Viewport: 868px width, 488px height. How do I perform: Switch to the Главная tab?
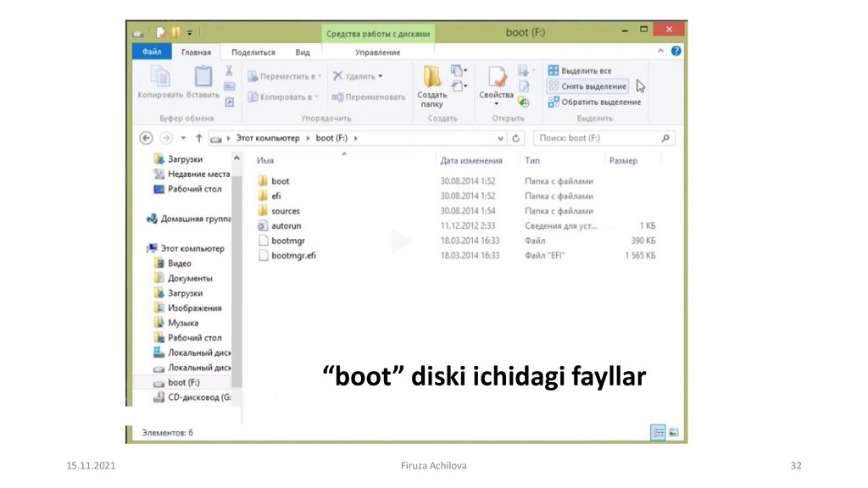pyautogui.click(x=196, y=52)
